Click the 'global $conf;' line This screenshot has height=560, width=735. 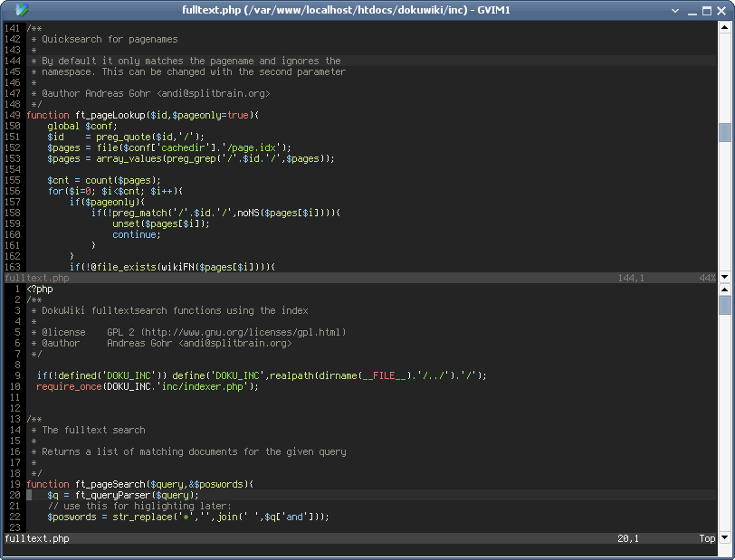82,126
